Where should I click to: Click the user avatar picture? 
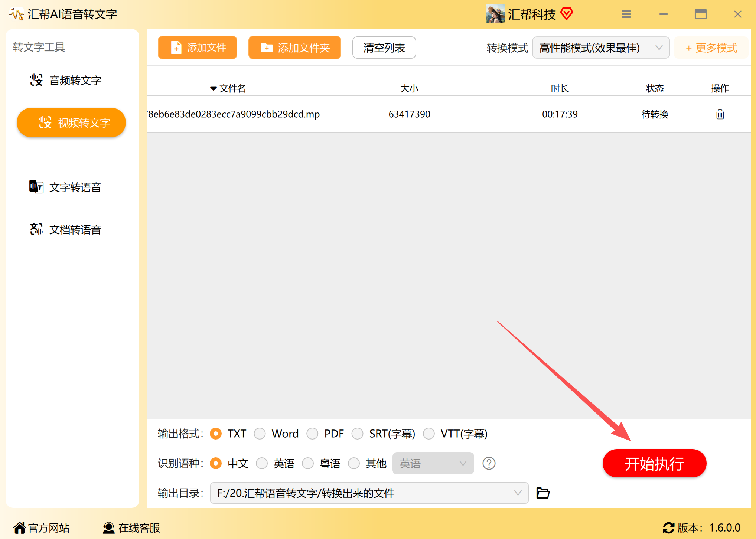(x=495, y=14)
